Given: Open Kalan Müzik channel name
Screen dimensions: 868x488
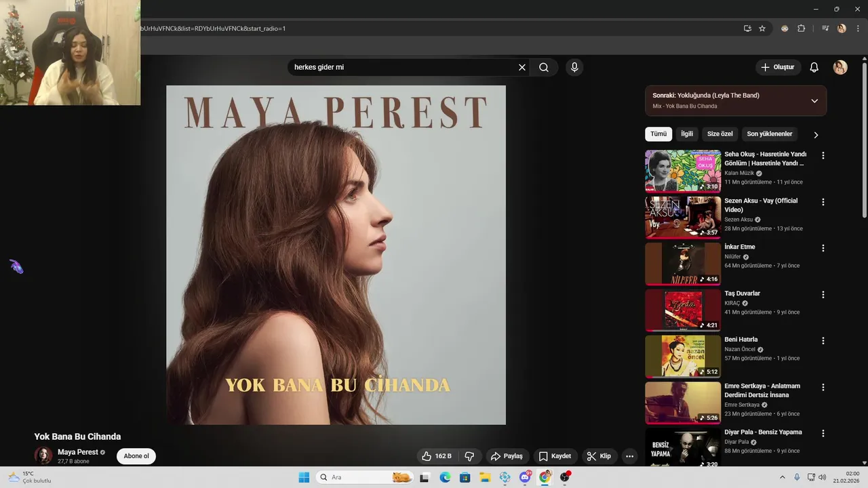Looking at the screenshot, I should (x=739, y=173).
